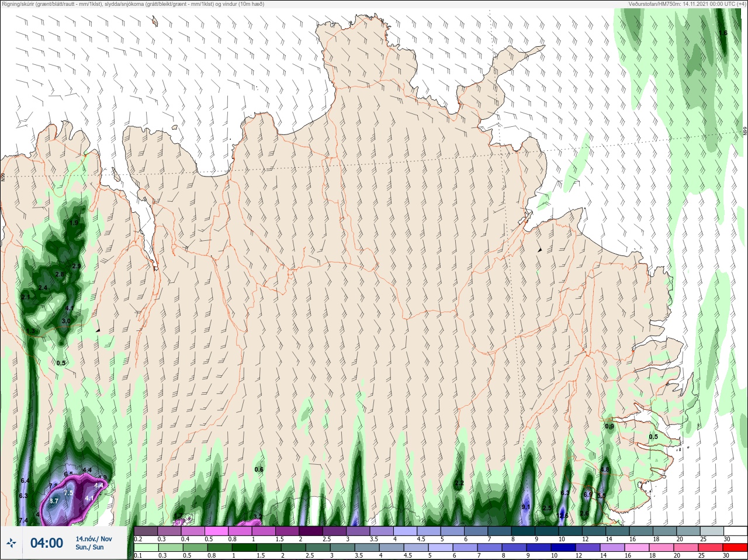Click the black triangle marker in east Iceland

click(540, 250)
